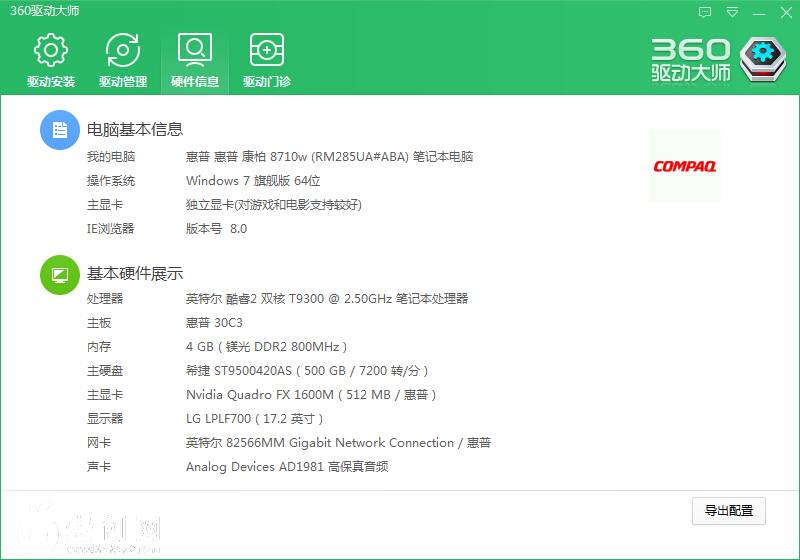Select the 82566MM Gigabit Network Connection text

click(x=338, y=443)
